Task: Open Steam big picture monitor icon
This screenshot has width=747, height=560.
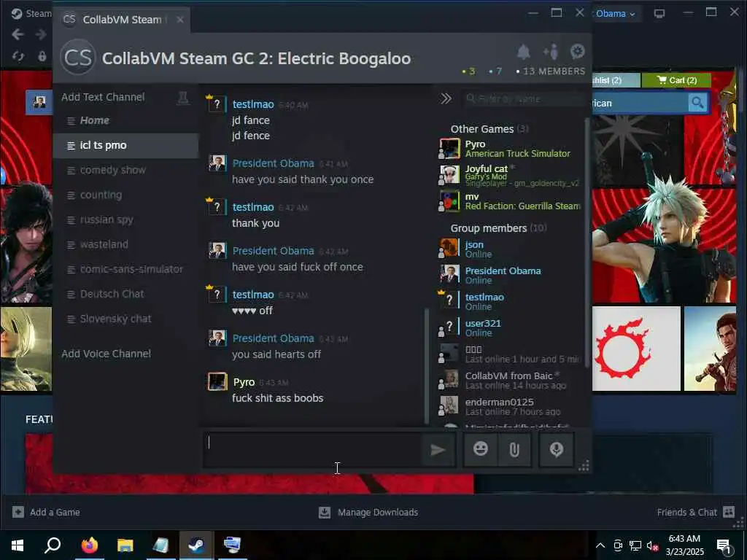Action: 659,13
